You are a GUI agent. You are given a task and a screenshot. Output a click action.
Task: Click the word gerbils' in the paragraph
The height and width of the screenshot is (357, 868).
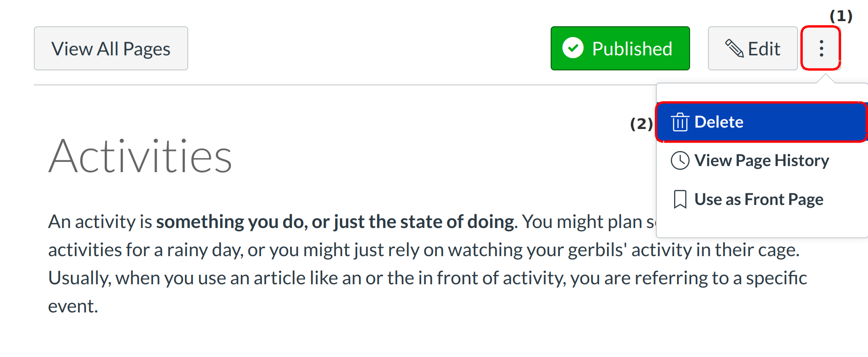point(597,250)
